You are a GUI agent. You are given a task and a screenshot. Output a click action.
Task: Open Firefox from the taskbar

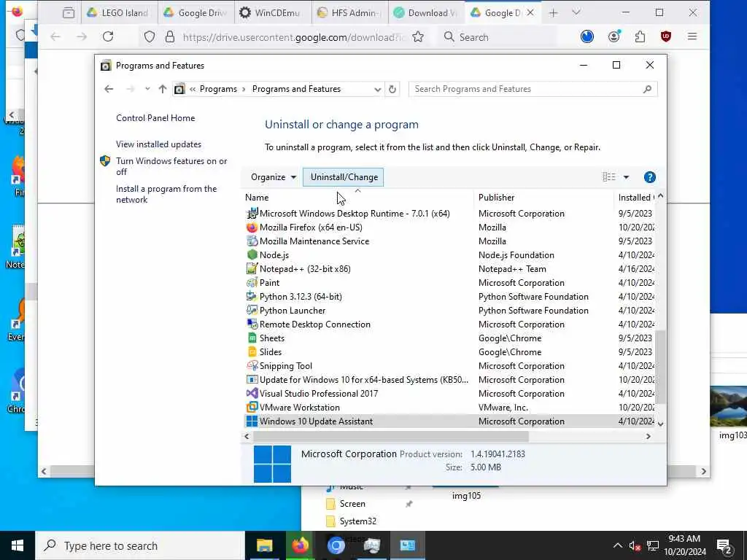(300, 545)
